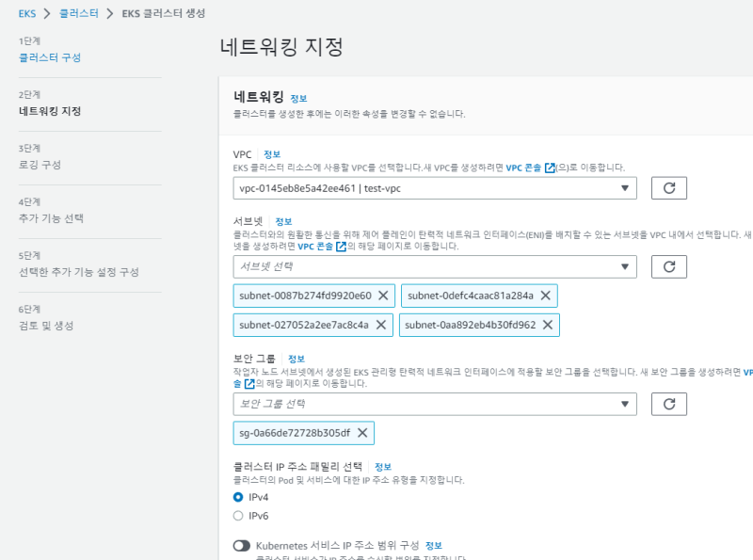The width and height of the screenshot is (753, 560).
Task: Remove subnet-0087b274fd9920e60 tag
Action: tap(383, 296)
